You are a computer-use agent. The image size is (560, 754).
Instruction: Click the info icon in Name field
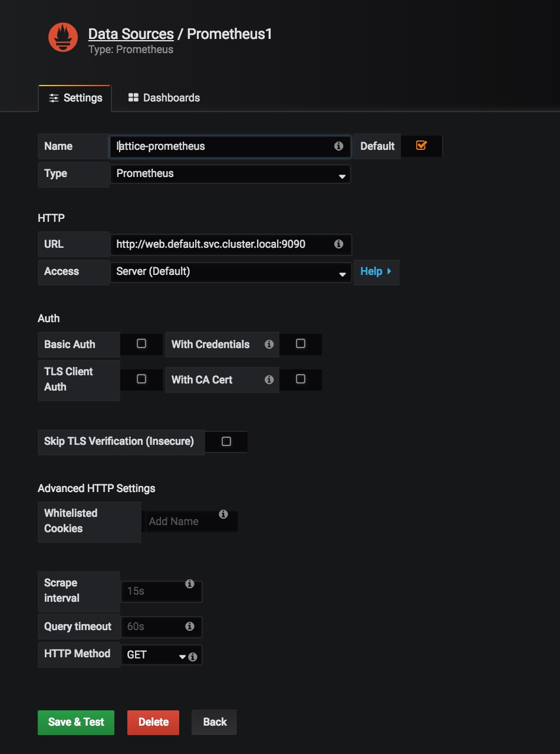(338, 146)
